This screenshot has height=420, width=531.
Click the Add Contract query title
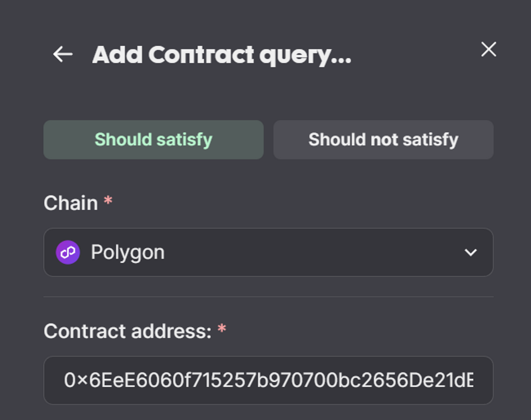pos(222,55)
